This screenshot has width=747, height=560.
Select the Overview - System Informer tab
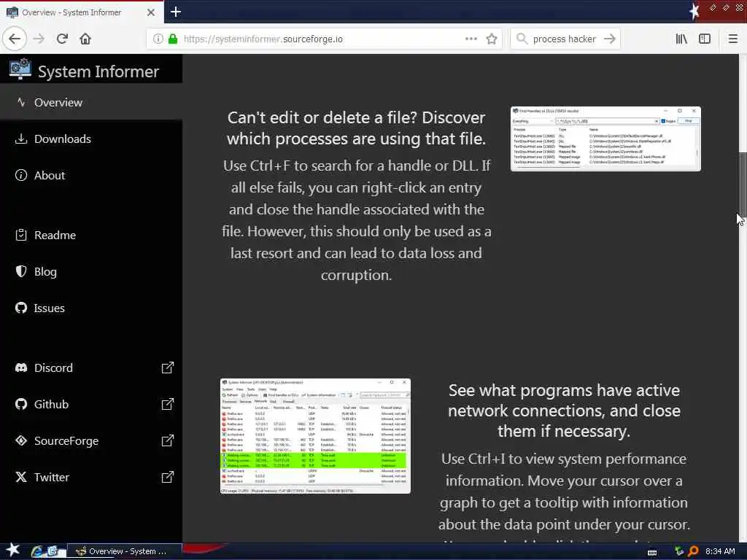[82, 12]
